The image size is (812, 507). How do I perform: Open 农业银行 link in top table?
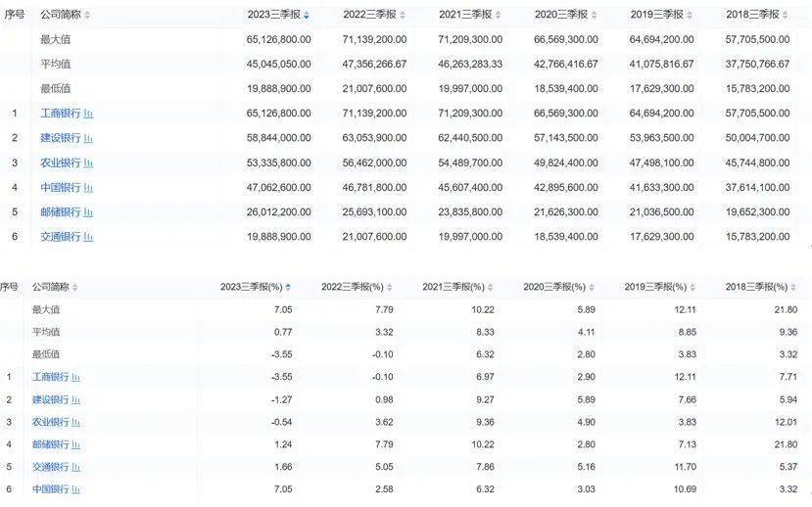pyautogui.click(x=61, y=162)
